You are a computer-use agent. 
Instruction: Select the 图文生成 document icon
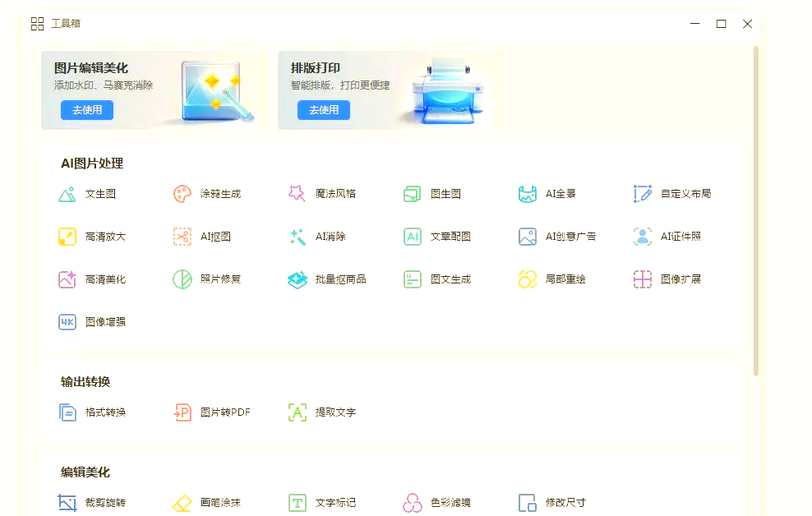tap(413, 279)
